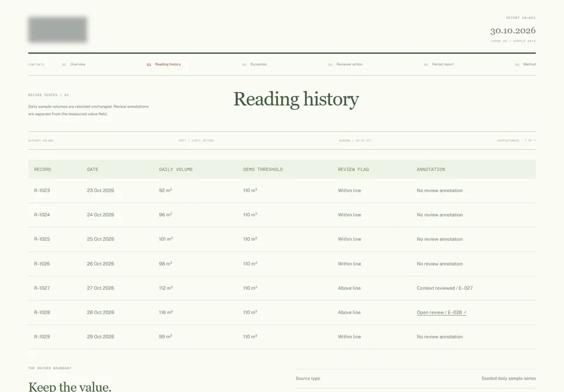Open the Method section link
The image size is (564, 392).
tap(525, 65)
